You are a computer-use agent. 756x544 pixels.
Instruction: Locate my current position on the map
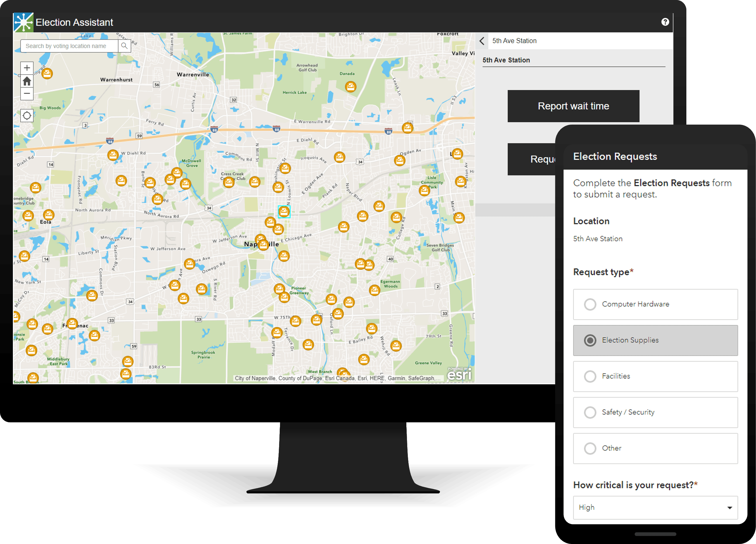point(27,115)
